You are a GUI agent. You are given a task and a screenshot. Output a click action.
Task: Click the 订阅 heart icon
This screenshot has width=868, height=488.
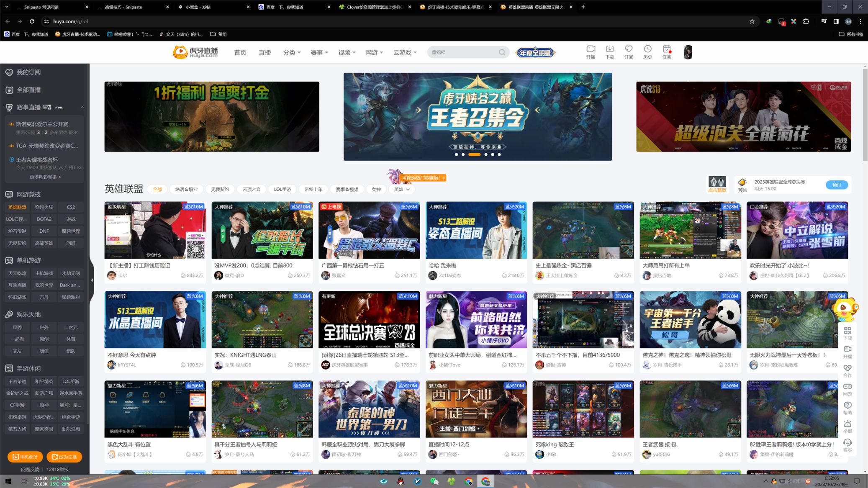[x=628, y=49]
